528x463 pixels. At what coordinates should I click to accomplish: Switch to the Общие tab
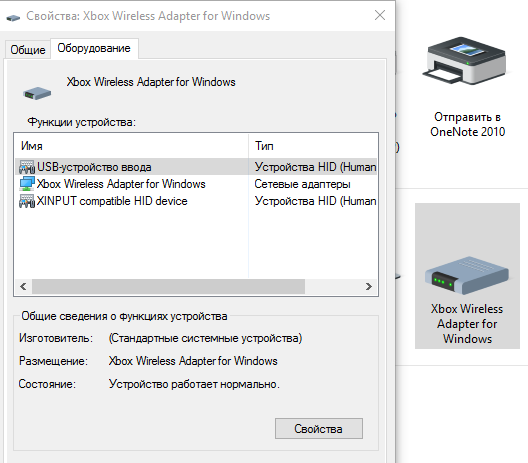point(28,49)
